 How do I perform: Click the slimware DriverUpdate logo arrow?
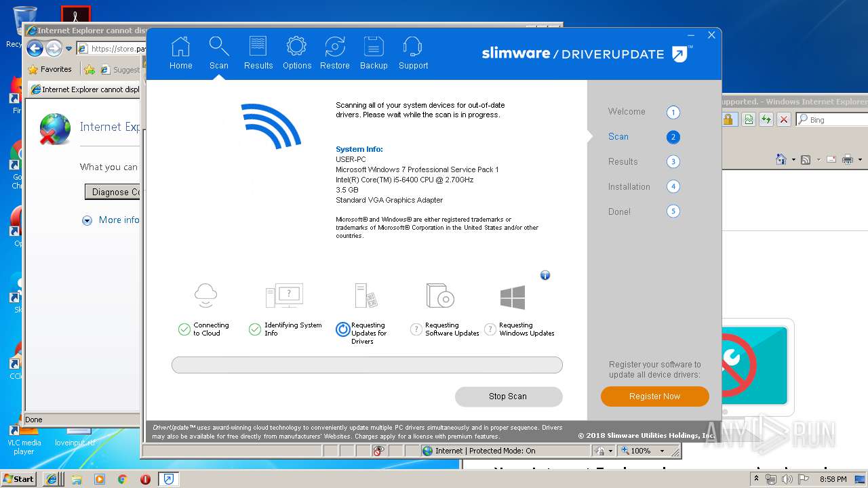coord(679,54)
